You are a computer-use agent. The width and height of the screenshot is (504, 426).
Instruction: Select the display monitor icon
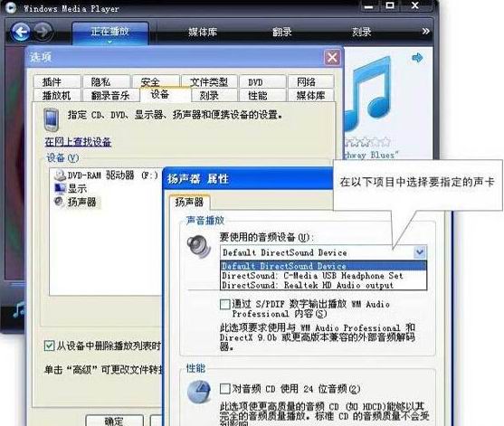click(60, 189)
